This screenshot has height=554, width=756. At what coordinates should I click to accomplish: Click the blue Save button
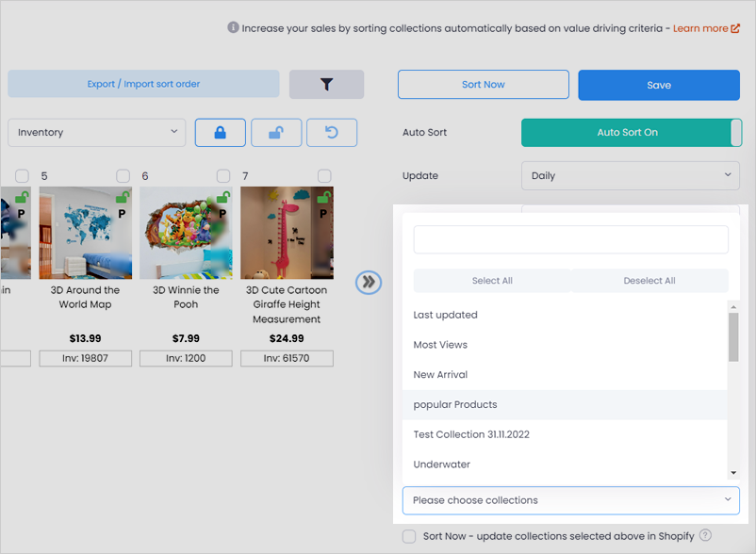[x=659, y=85]
